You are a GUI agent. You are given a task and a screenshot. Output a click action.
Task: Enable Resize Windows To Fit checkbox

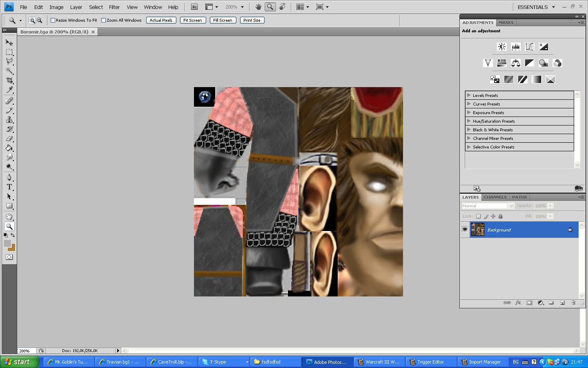53,20
